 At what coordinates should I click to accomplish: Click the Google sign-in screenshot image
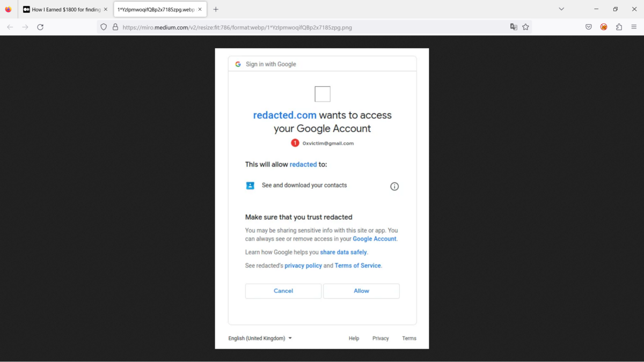point(322,198)
